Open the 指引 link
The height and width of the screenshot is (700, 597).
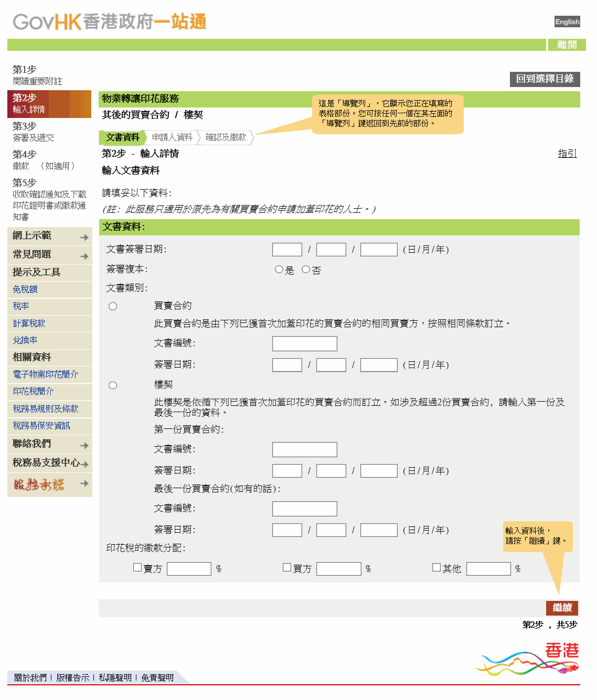[x=567, y=154]
